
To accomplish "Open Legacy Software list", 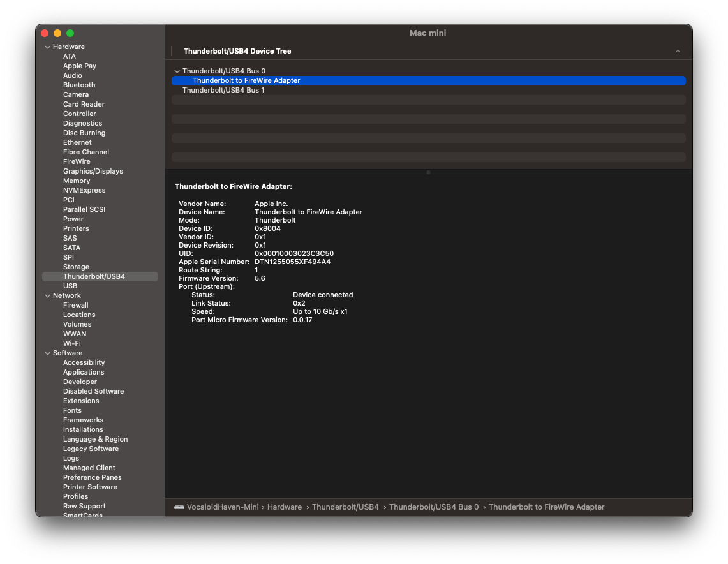I will (91, 449).
